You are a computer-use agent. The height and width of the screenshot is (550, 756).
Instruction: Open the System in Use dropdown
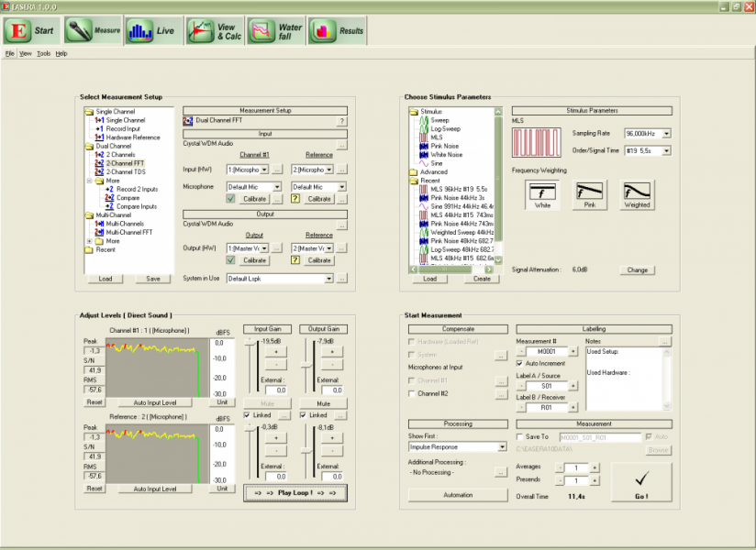(328, 279)
